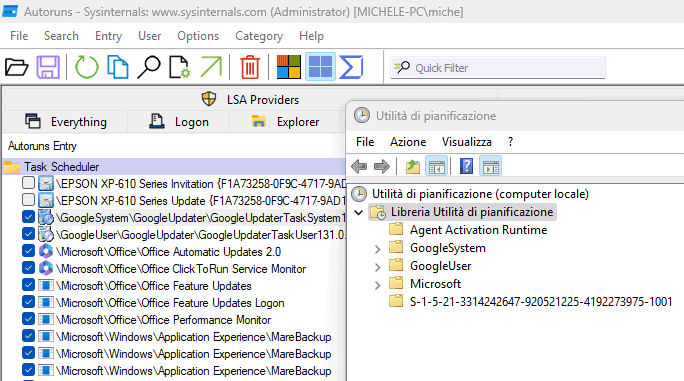Disable Office ClickToRun Service Monitor checkbox
The image size is (684, 381).
click(28, 268)
